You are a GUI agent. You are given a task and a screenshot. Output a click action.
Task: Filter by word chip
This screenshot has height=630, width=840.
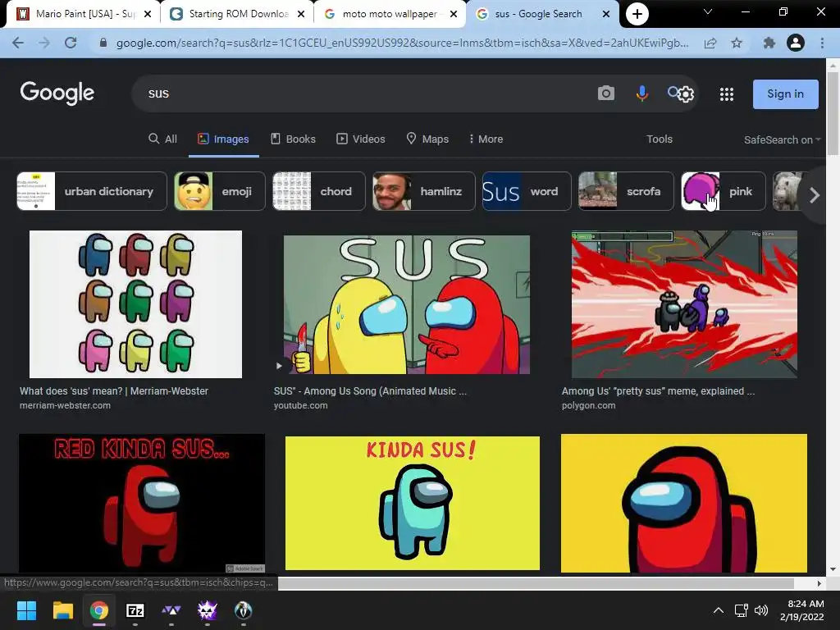point(527,191)
